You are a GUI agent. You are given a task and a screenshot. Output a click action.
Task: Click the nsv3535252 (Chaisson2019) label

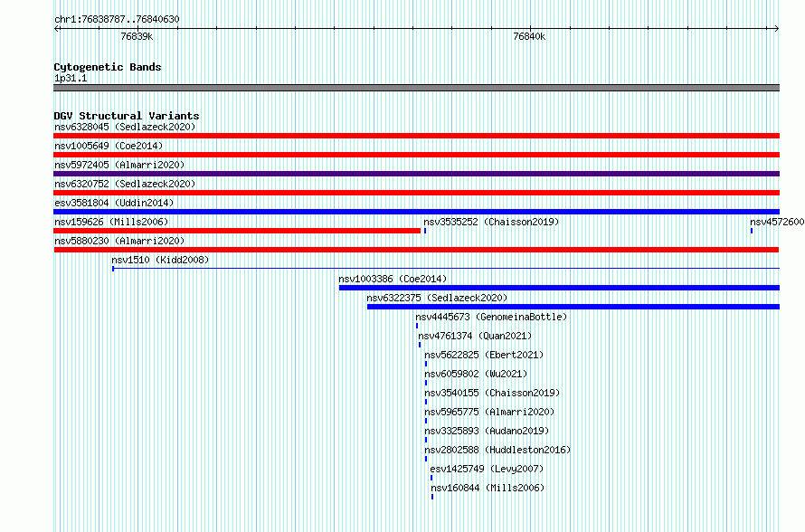pos(491,222)
